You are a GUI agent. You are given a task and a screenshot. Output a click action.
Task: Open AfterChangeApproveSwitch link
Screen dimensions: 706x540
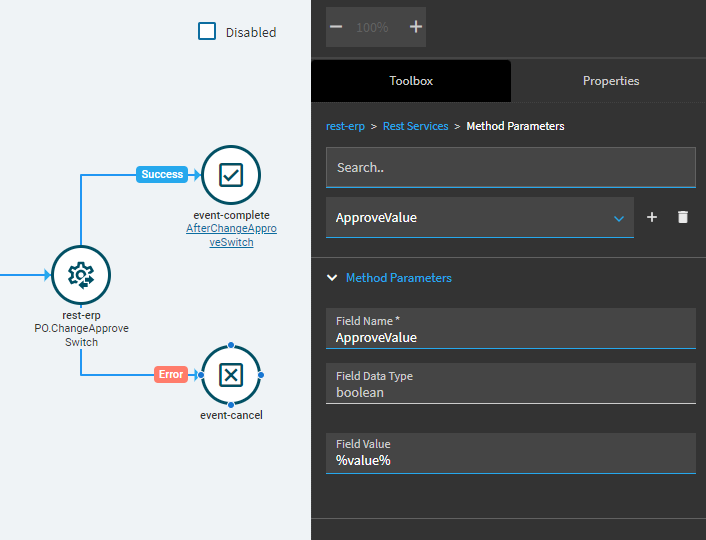pos(231,235)
